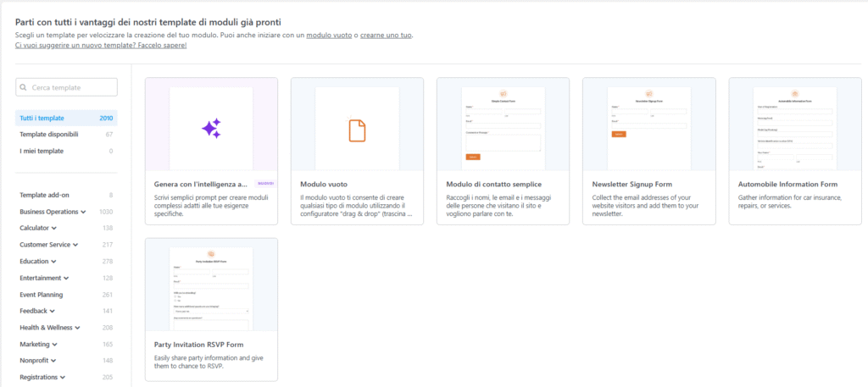868x387 pixels.
Task: Follow the crearne uno tuo link
Action: (x=387, y=35)
